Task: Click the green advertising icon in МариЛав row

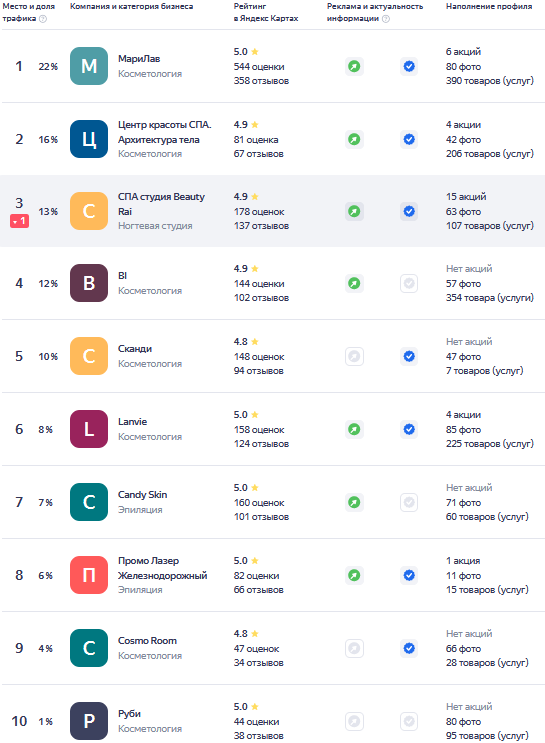Action: click(354, 66)
